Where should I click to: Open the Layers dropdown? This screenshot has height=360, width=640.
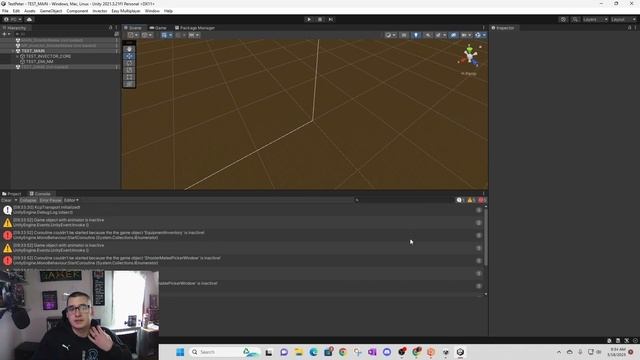coord(595,19)
